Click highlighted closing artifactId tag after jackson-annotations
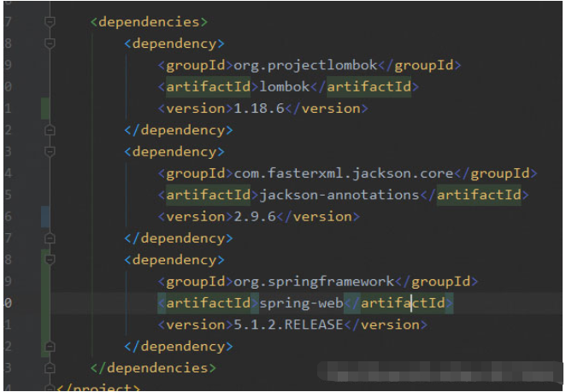This screenshot has height=392, width=566. (x=475, y=195)
